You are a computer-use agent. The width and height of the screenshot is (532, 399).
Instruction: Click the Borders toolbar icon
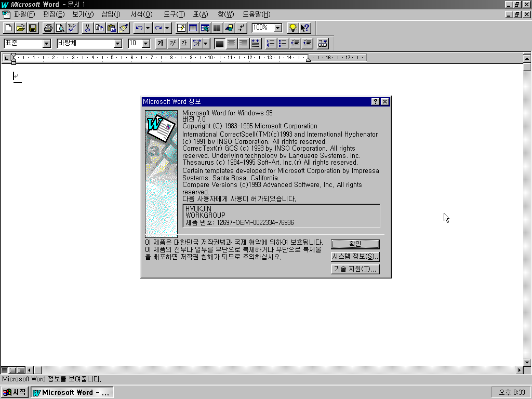pos(323,44)
